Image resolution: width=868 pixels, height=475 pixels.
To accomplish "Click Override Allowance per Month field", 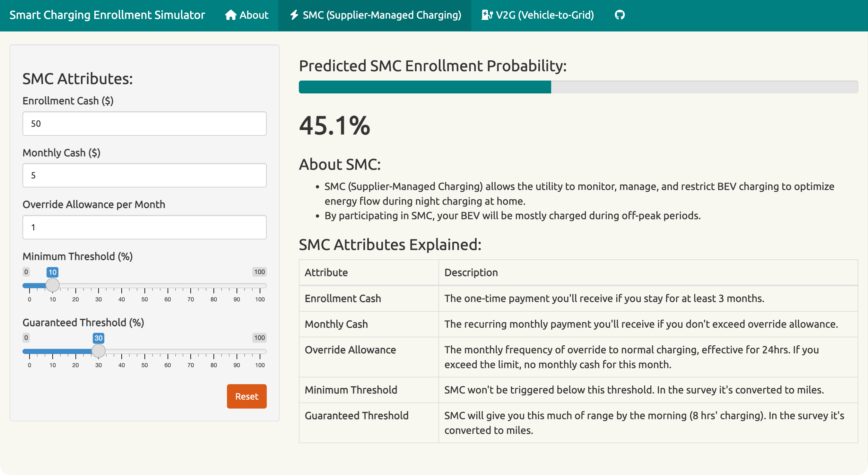I will [x=144, y=228].
